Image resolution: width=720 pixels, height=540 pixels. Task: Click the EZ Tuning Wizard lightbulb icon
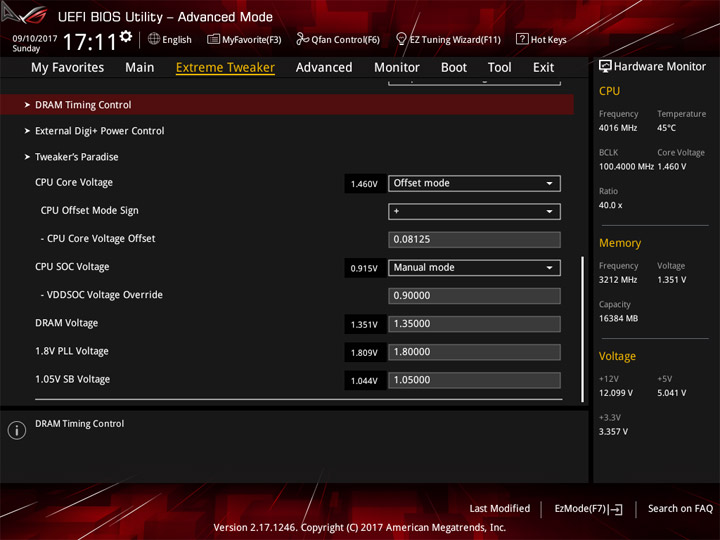(x=401, y=39)
